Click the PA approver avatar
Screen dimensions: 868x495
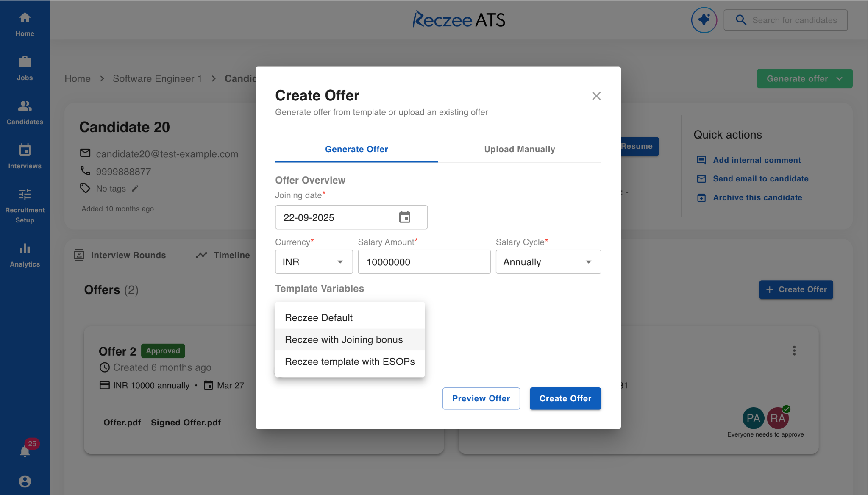[753, 418]
